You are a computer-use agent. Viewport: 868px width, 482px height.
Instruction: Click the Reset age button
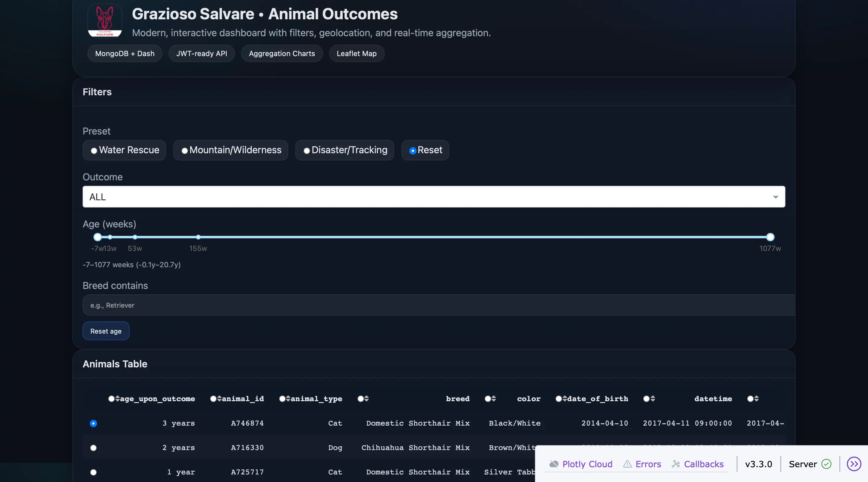106,331
